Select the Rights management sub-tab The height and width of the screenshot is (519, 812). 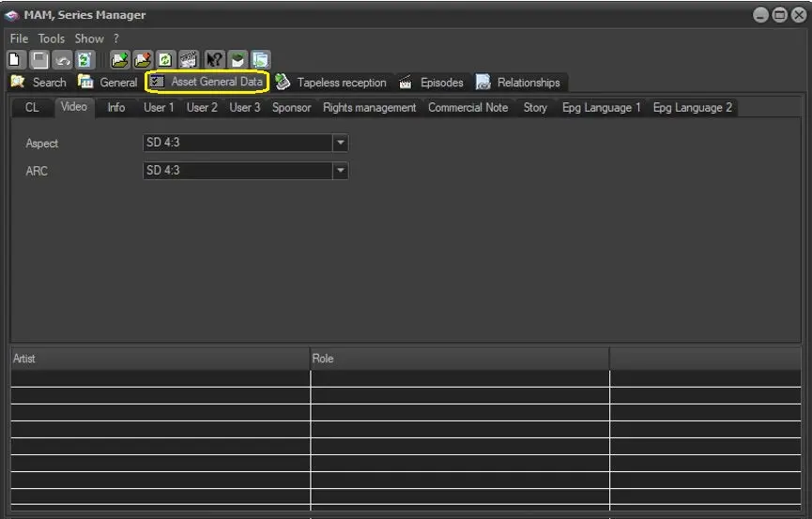369,108
